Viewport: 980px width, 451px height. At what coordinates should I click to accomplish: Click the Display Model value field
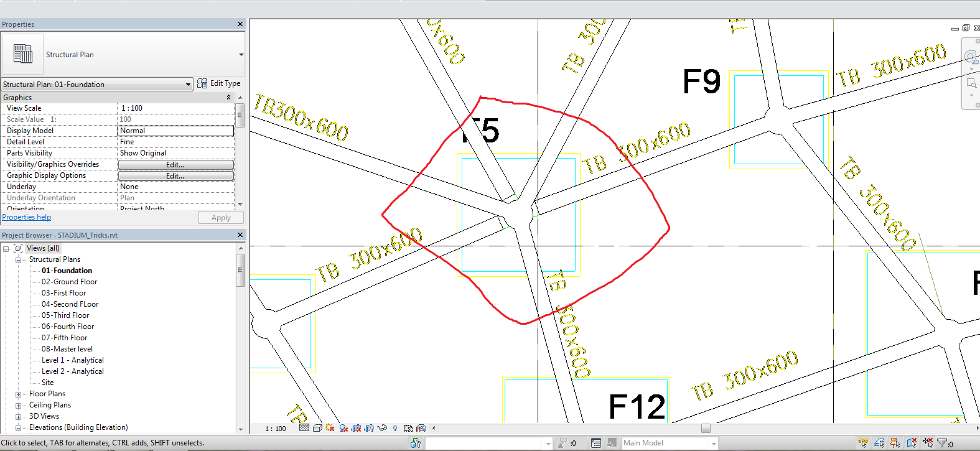click(x=176, y=131)
